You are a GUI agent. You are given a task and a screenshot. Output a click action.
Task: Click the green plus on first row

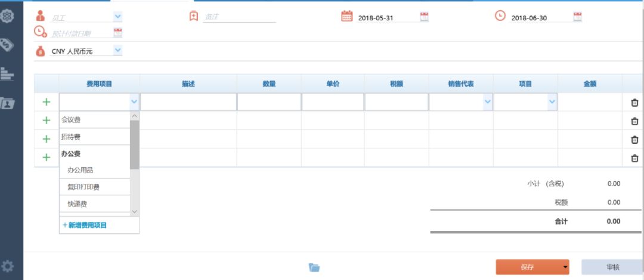[x=47, y=102]
